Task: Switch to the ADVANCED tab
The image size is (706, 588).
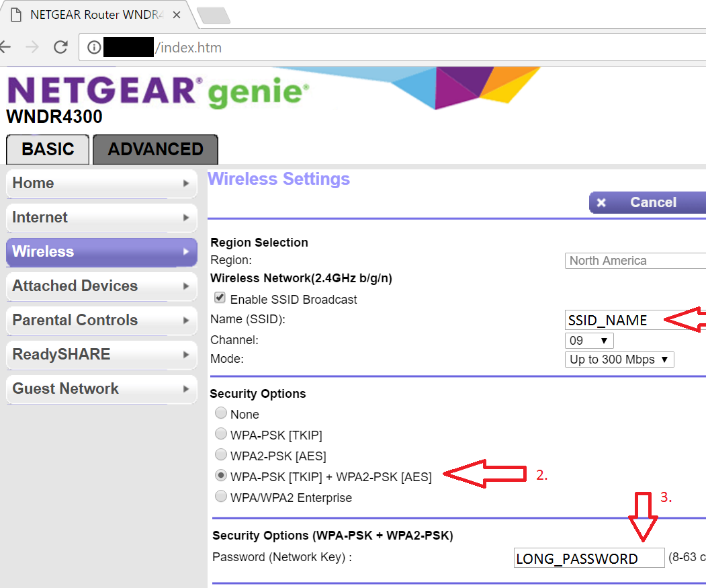Action: click(x=155, y=149)
